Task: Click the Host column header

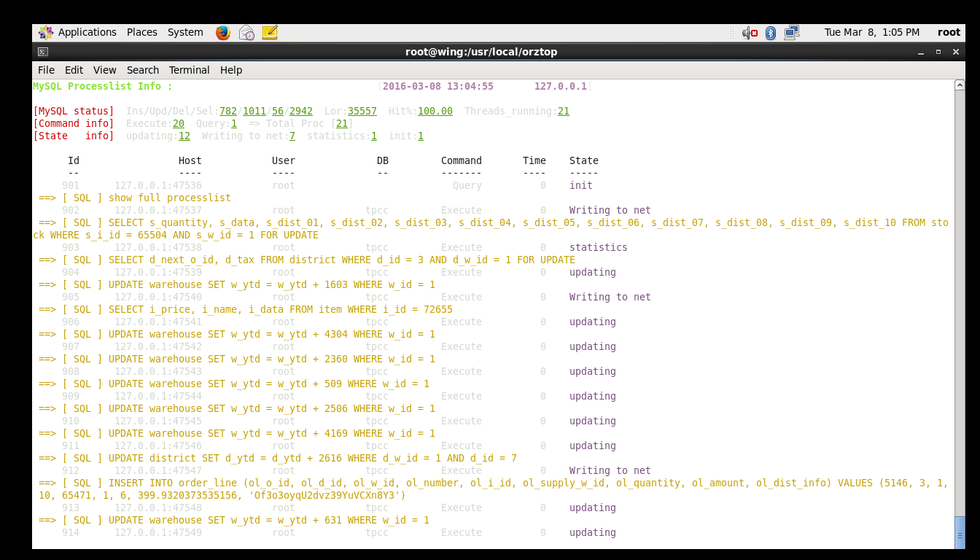Action: click(x=190, y=160)
